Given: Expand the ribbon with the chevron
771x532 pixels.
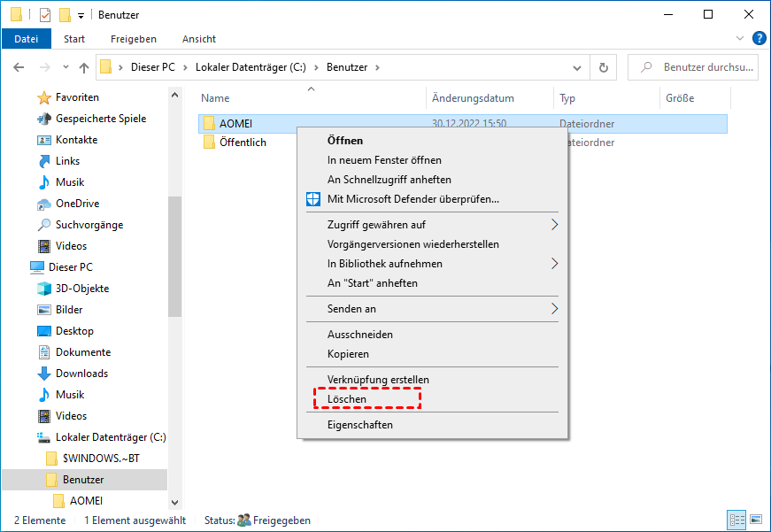Looking at the screenshot, I should 739,38.
